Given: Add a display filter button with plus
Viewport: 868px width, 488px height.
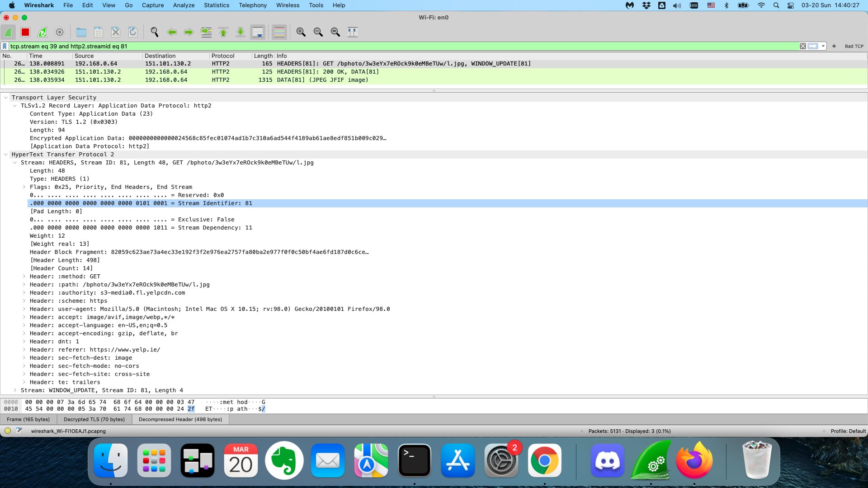Looking at the screenshot, I should coord(834,46).
